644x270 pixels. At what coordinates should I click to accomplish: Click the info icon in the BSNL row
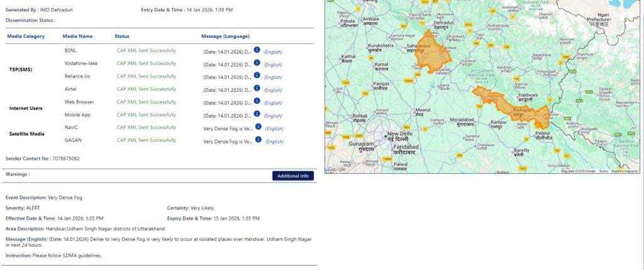point(257,50)
